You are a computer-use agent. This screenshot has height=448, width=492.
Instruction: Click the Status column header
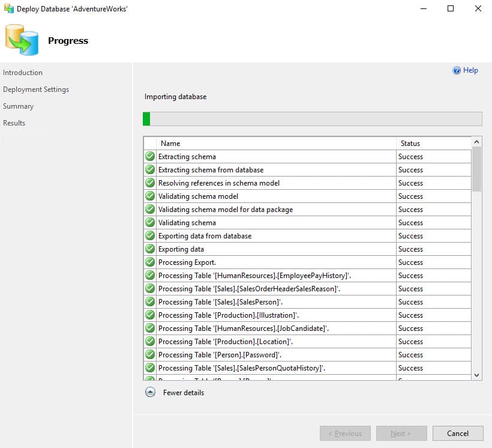tap(434, 144)
